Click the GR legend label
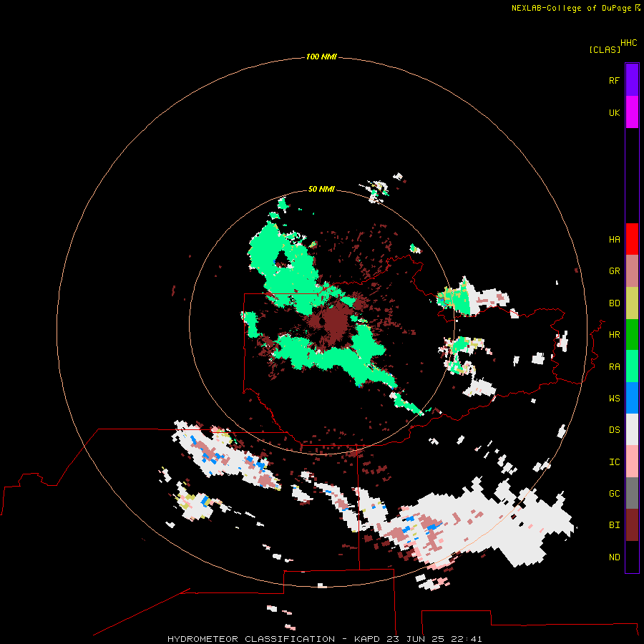 [614, 270]
